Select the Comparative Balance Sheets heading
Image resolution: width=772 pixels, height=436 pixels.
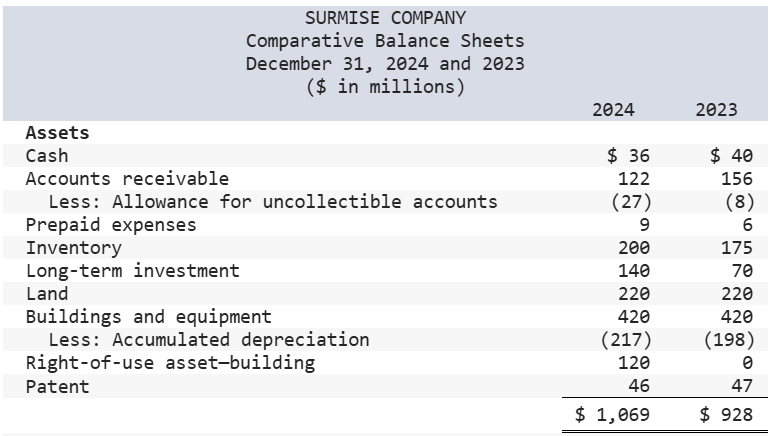click(x=385, y=41)
